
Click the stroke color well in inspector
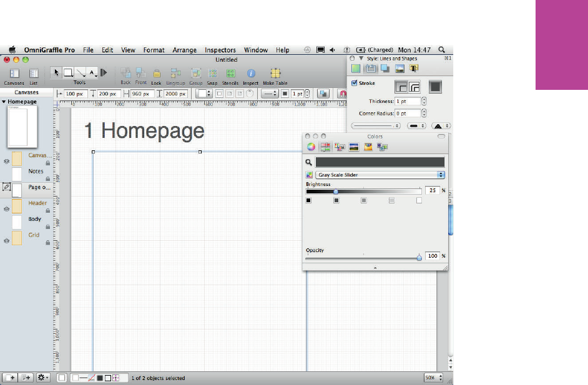(435, 87)
